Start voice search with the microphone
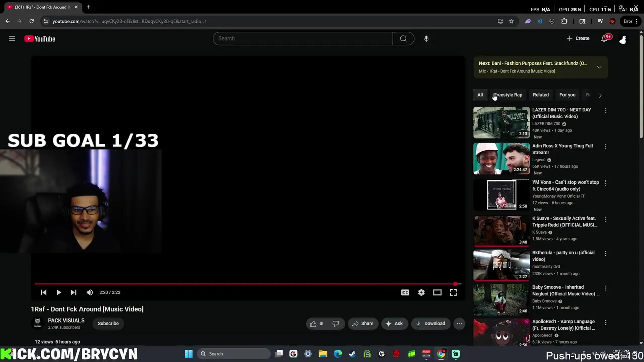 [426, 38]
